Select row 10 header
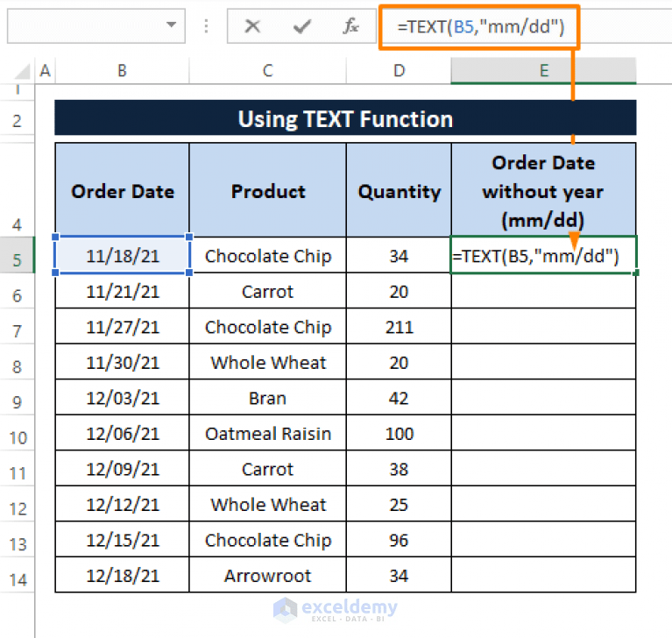This screenshot has height=638, width=672. 18,433
